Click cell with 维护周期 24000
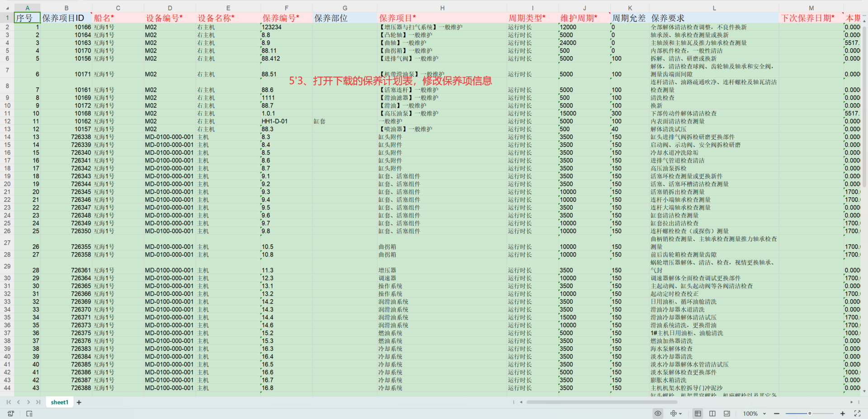 tap(584, 43)
